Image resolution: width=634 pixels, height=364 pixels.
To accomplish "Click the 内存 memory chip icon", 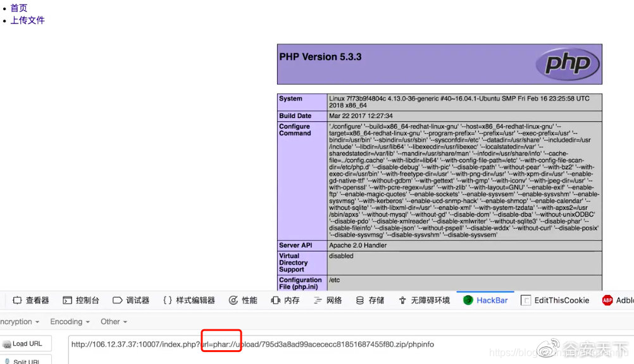I will click(275, 300).
